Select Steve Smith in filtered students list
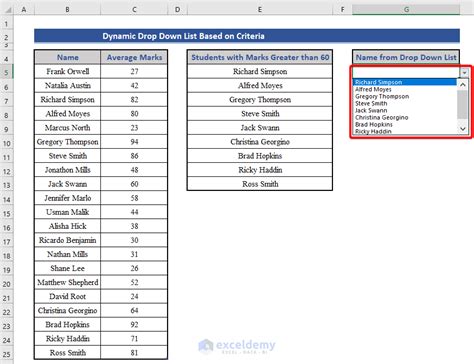This screenshot has width=474, height=364. coord(260,114)
